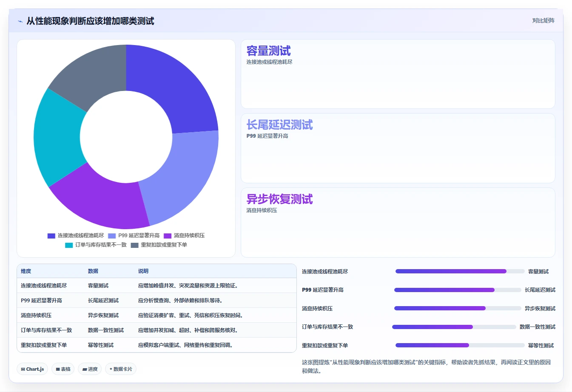Click description 应增加并发扣减、超时、补偿和跨服务核对。

189,330
